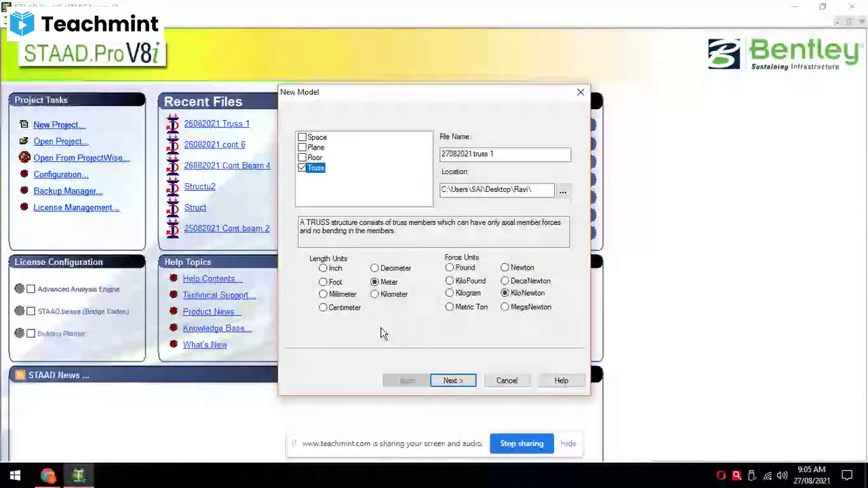The height and width of the screenshot is (488, 868).
Task: Click the STAAD.Pro taskbar icon
Action: pos(79,476)
